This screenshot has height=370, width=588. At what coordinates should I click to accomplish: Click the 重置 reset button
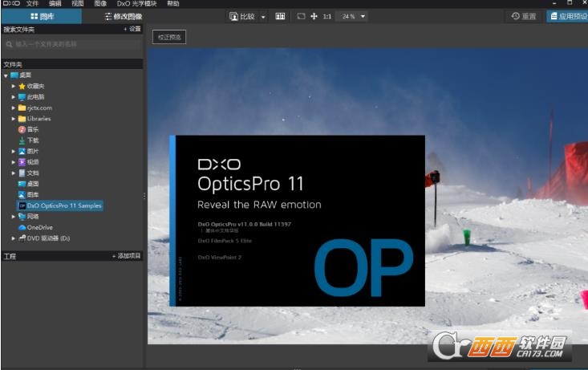point(524,16)
